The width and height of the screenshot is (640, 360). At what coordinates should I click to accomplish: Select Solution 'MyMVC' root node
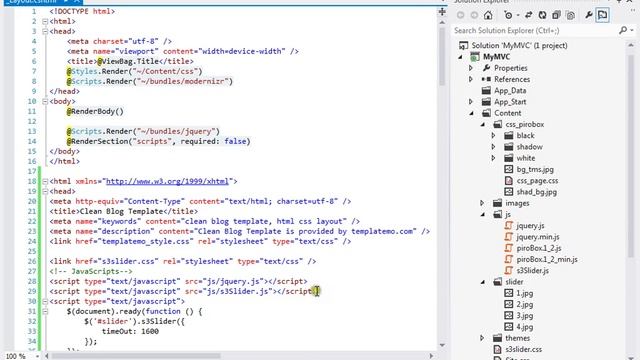tap(519, 45)
